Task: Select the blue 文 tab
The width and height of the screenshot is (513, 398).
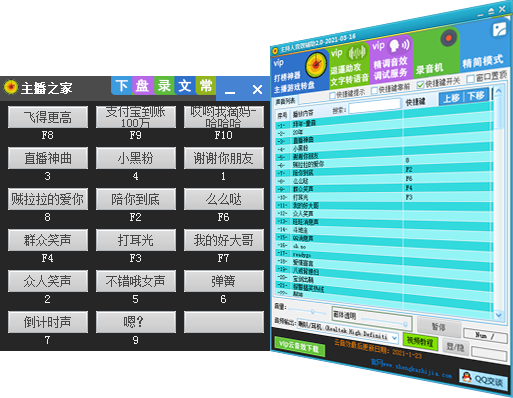Action: pos(185,86)
